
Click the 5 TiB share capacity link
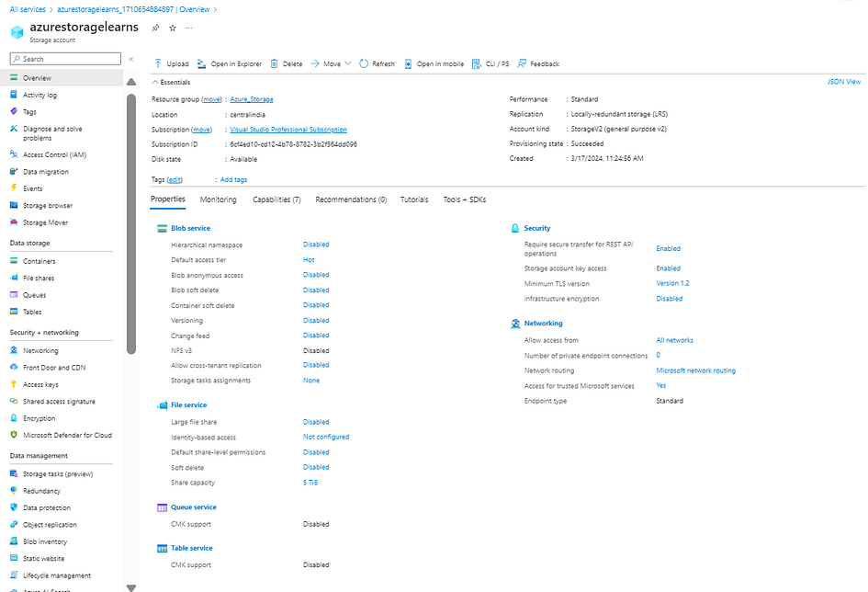pyautogui.click(x=310, y=483)
